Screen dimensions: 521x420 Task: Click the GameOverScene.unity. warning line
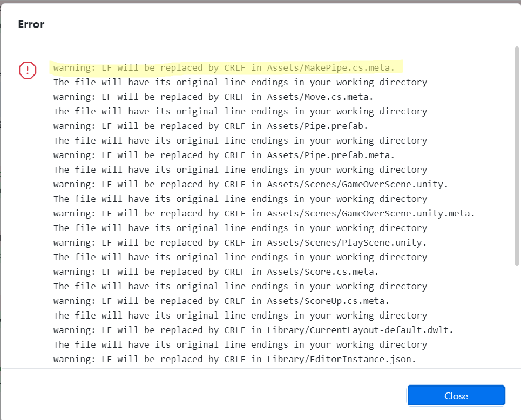tap(251, 185)
